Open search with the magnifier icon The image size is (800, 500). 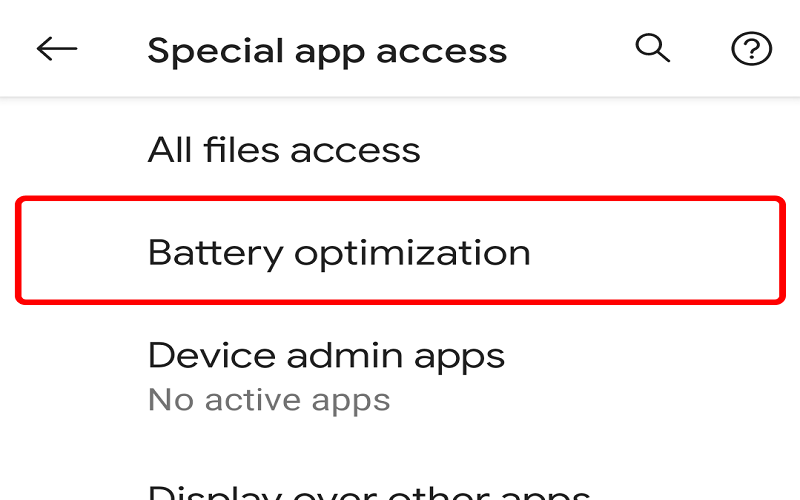(653, 48)
